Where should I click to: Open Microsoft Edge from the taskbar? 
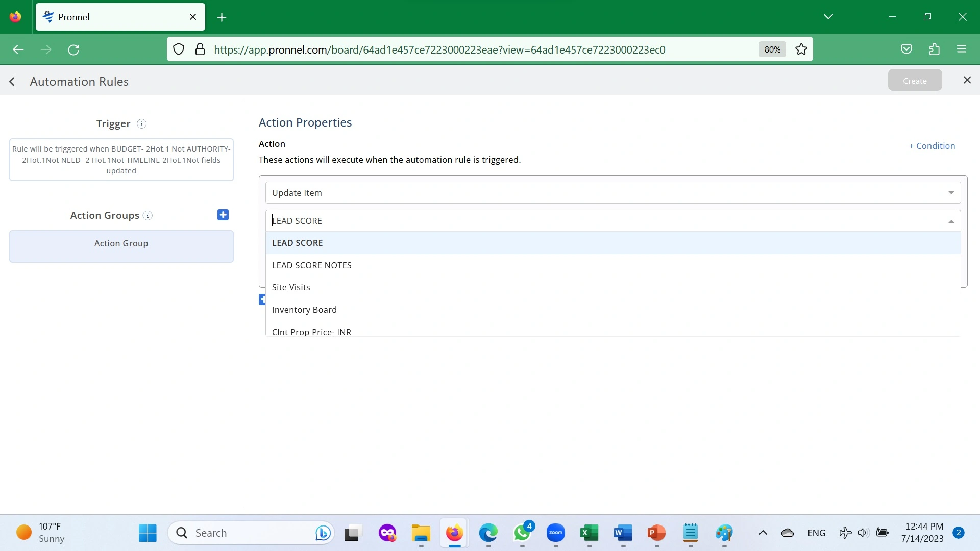488,533
